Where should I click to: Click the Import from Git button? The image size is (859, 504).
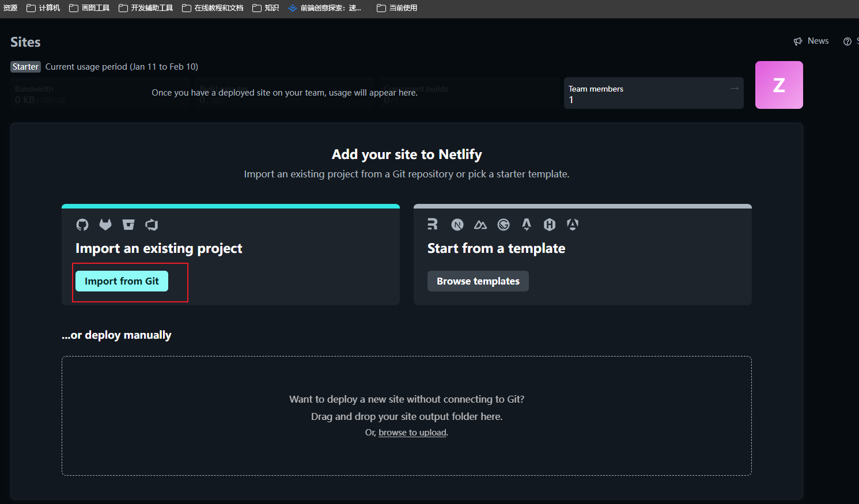[122, 281]
